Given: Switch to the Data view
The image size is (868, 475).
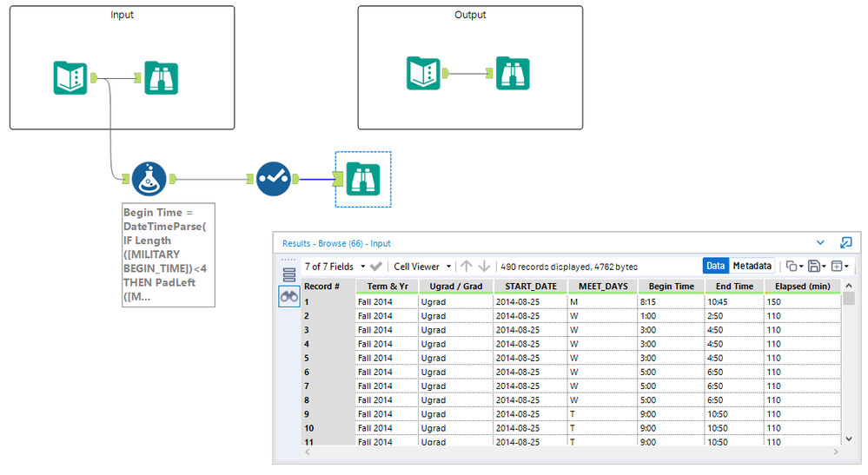Looking at the screenshot, I should point(715,266).
